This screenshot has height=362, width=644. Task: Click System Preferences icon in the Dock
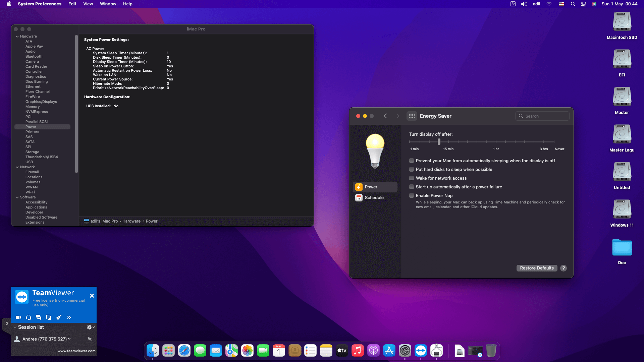click(405, 351)
